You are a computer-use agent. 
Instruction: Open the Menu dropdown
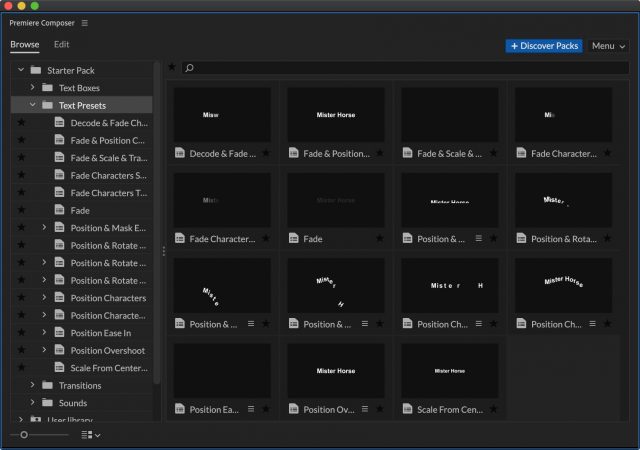pos(608,46)
